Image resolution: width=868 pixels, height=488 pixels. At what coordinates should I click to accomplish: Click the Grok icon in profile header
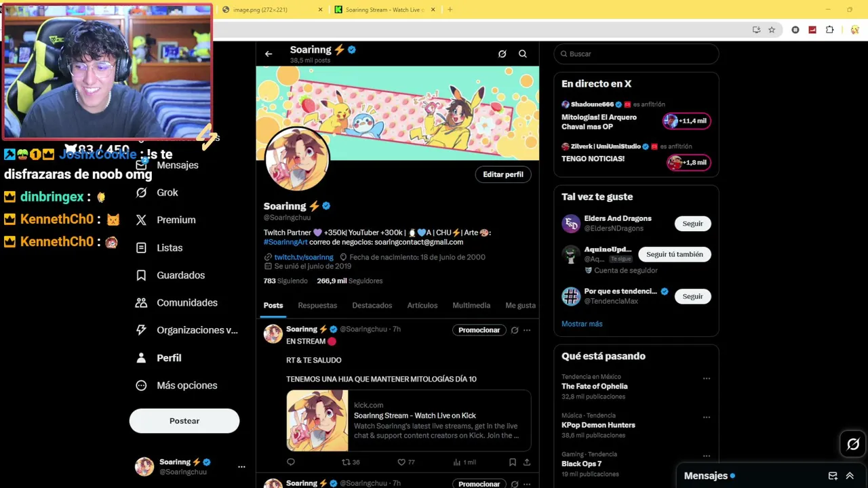tap(502, 54)
